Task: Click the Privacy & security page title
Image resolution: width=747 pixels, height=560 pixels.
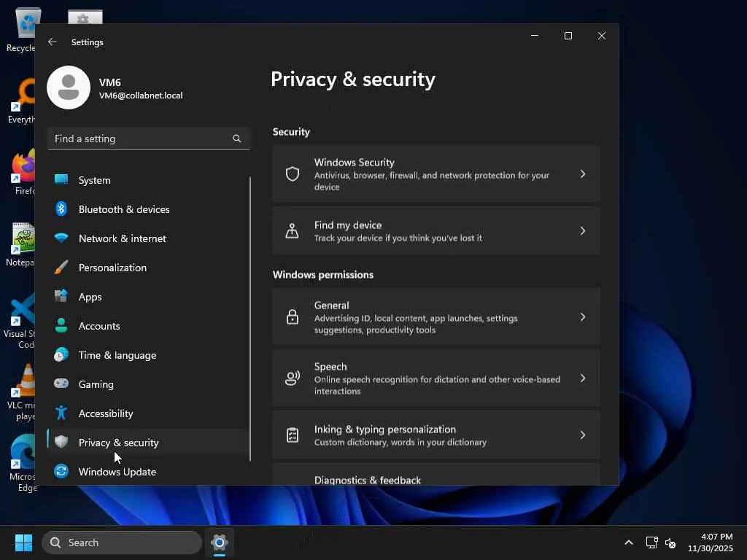Action: (353, 79)
